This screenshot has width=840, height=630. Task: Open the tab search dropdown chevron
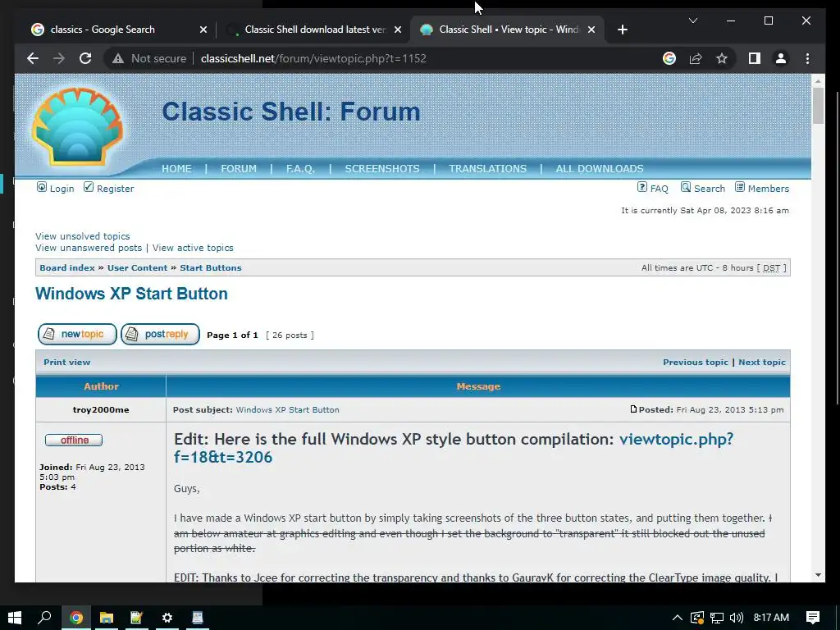coord(692,21)
